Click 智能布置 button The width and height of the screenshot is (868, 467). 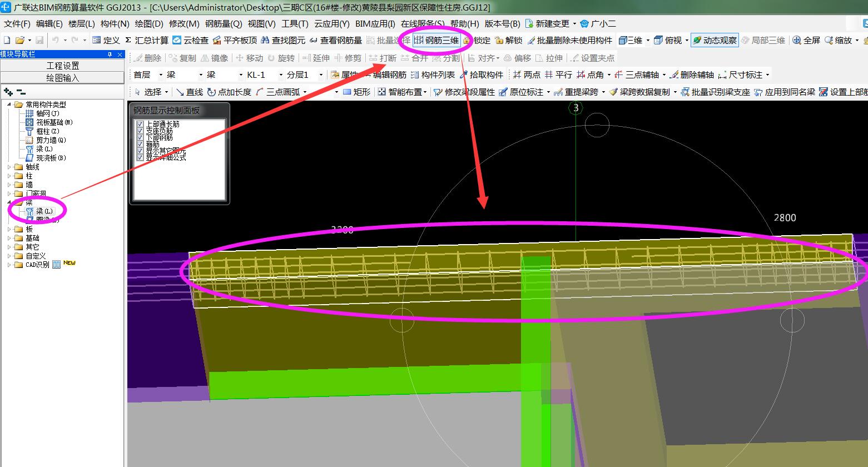pos(403,92)
